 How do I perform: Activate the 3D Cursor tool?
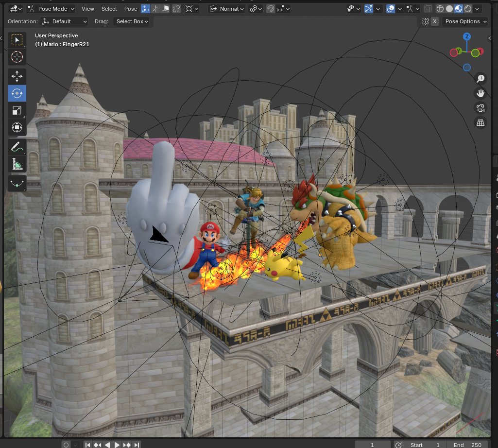(x=17, y=57)
